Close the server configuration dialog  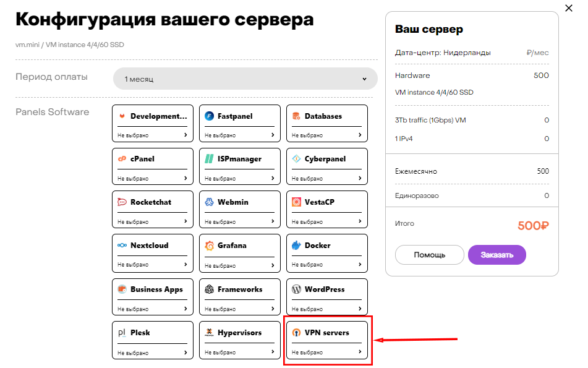(x=569, y=8)
